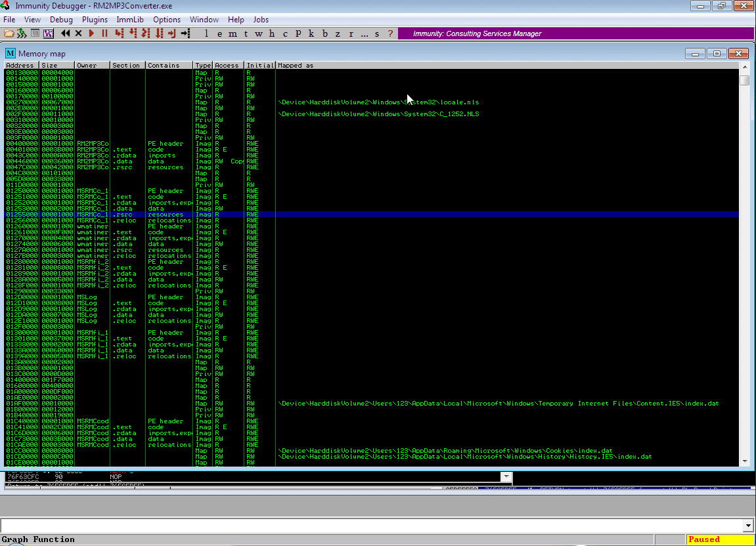Pause execution with the pause icon
756x546 pixels.
104,33
